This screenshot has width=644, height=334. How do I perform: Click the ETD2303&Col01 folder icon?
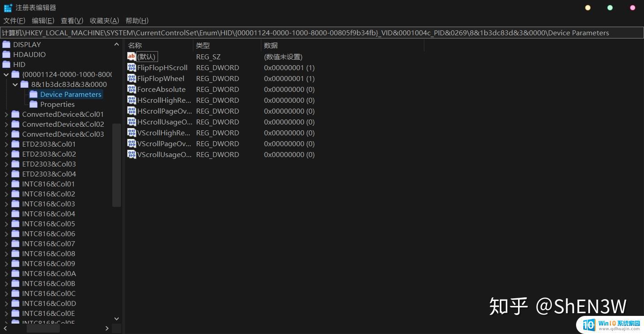[15, 144]
